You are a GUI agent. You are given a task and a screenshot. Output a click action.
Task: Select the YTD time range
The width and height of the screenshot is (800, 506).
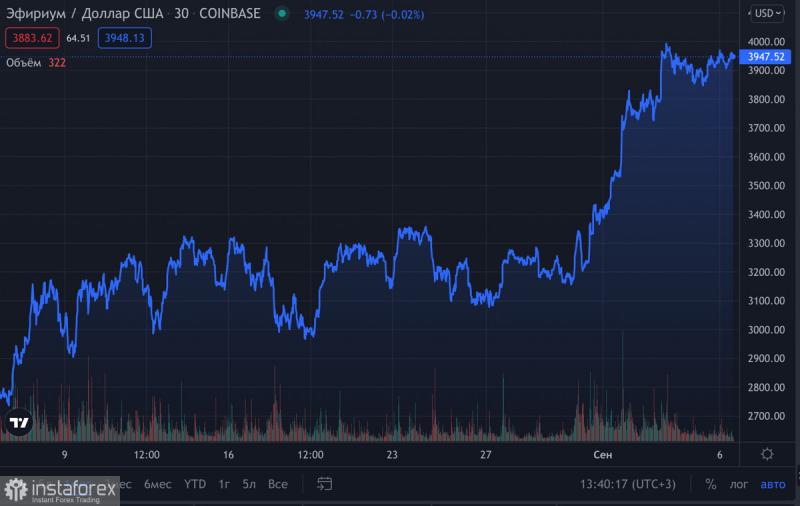click(195, 484)
